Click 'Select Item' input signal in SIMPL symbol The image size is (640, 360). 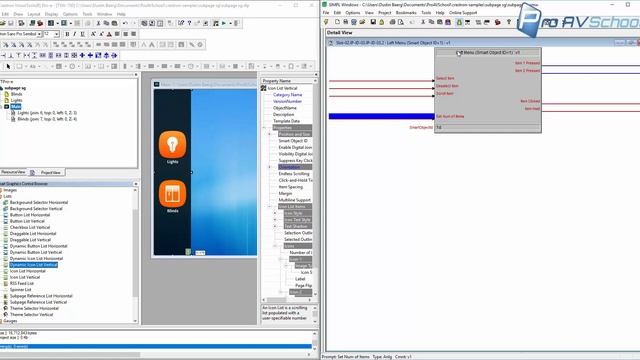[x=445, y=78]
